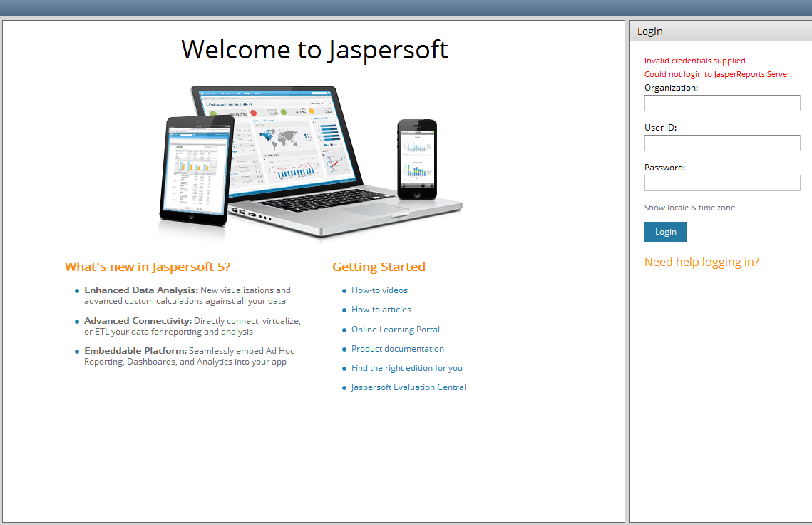Click the 'User ID:' label
812x525 pixels.
[660, 128]
